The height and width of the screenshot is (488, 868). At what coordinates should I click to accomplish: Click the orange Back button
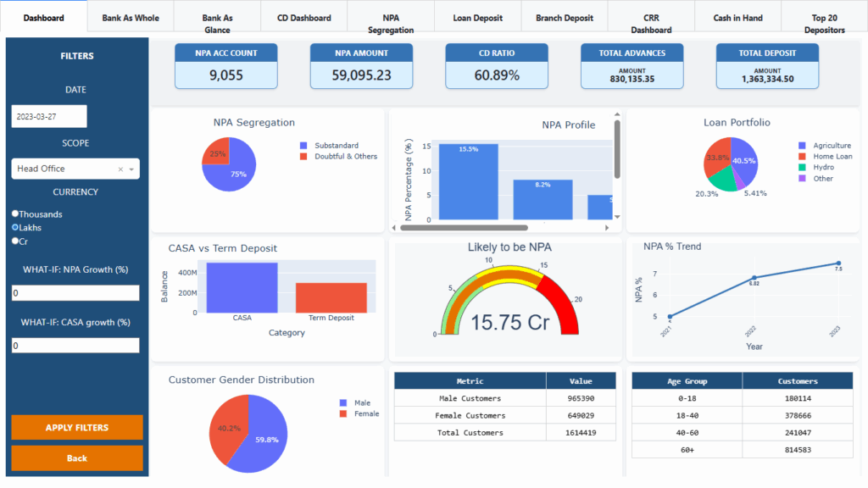tap(77, 458)
